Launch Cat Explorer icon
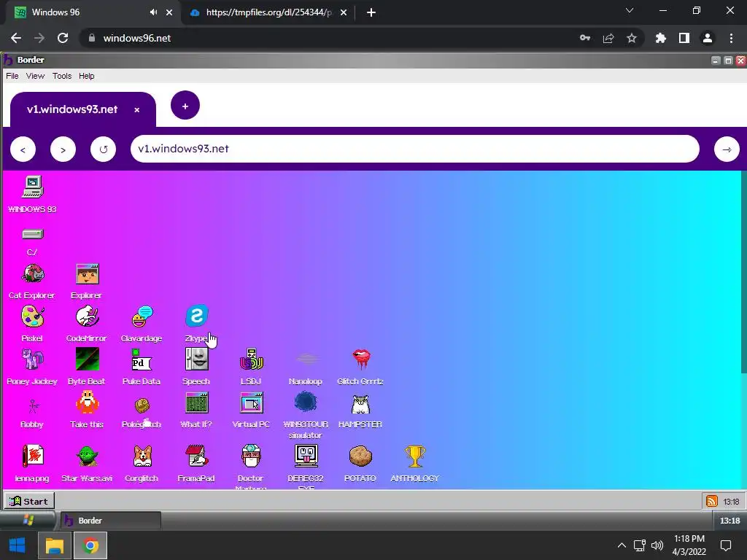 [x=32, y=274]
